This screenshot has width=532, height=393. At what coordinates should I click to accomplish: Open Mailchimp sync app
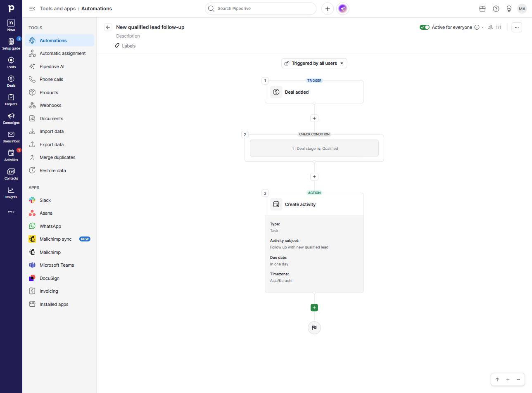coord(59,239)
